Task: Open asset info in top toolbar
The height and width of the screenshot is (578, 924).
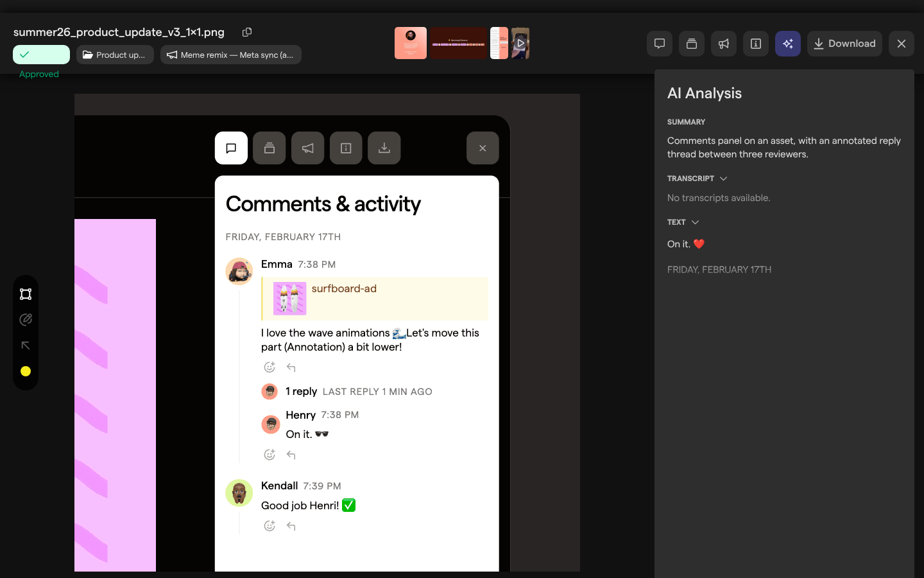Action: 756,44
